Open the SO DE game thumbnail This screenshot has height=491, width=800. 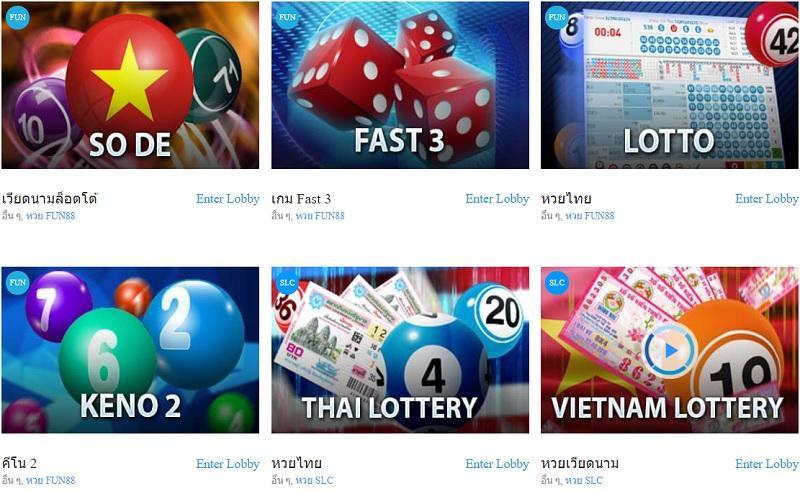130,85
